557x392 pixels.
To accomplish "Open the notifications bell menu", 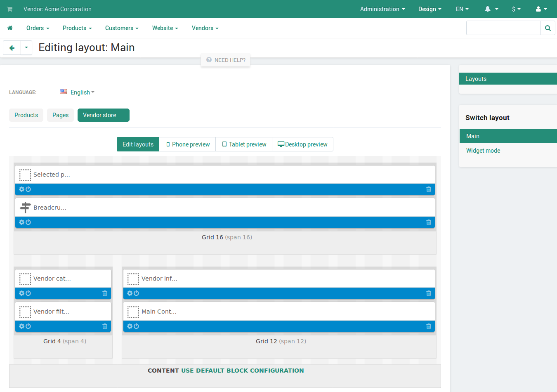I will (491, 9).
